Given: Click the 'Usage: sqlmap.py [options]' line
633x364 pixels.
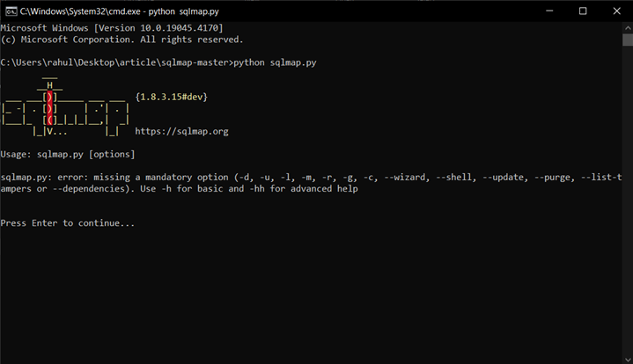Looking at the screenshot, I should pos(68,154).
